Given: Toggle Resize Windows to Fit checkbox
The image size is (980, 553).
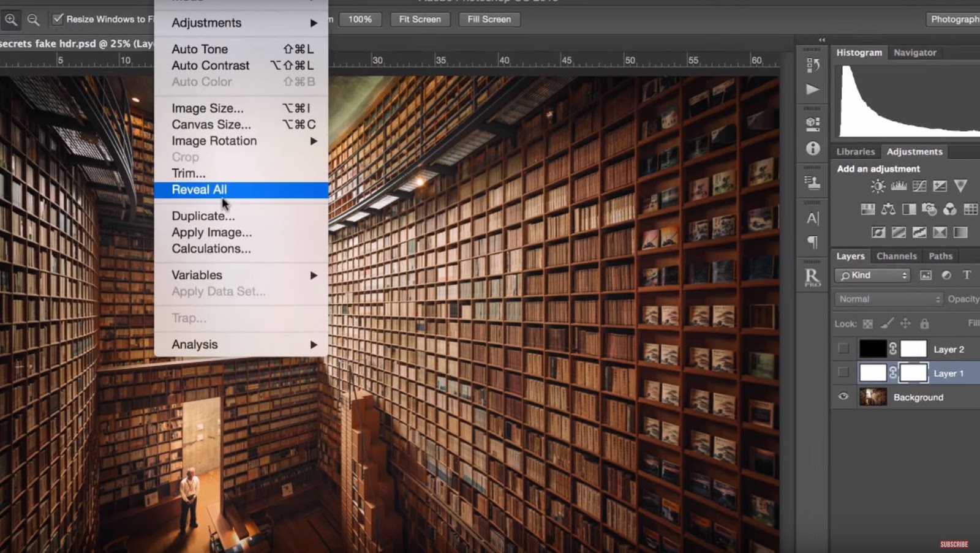Looking at the screenshot, I should coord(58,19).
